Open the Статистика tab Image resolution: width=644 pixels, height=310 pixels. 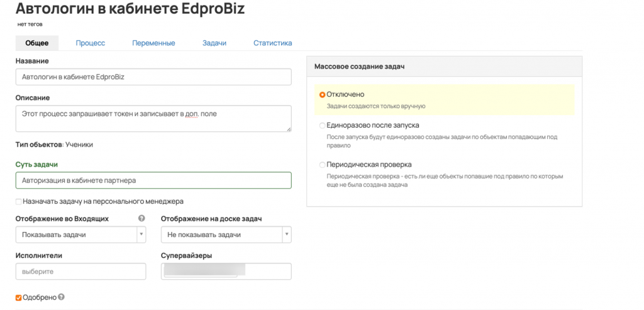tap(273, 43)
